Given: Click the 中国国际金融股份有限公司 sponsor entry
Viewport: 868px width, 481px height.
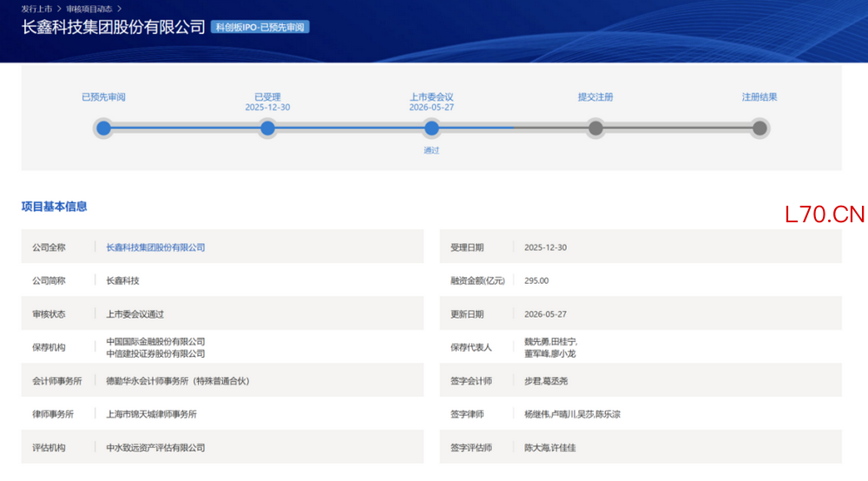Looking at the screenshot, I should (x=155, y=341).
